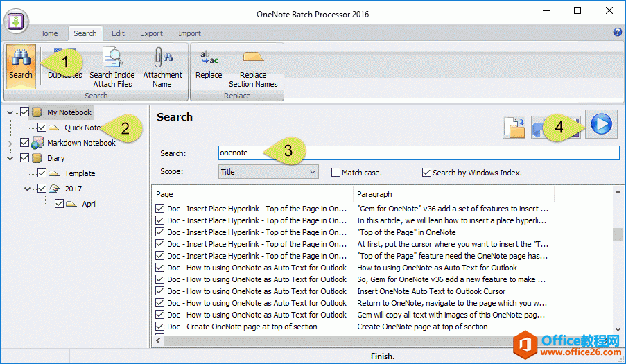Switch to the Export tab

pyautogui.click(x=151, y=33)
